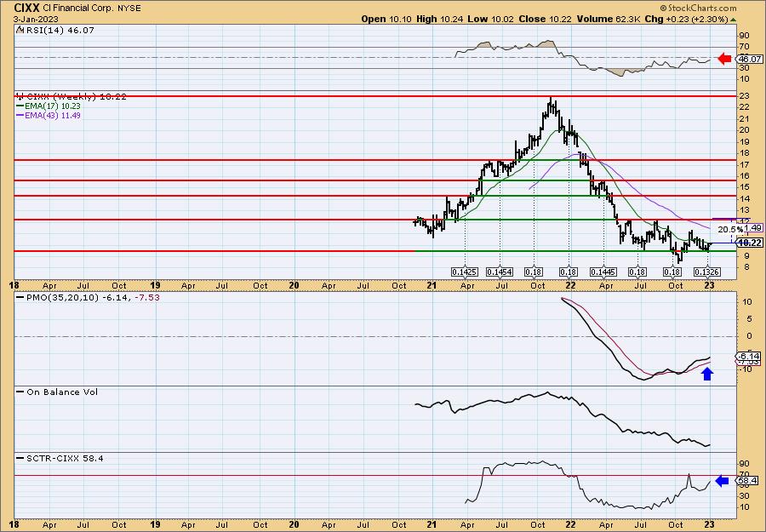Click the year 21 on the bottom time axis

point(432,524)
